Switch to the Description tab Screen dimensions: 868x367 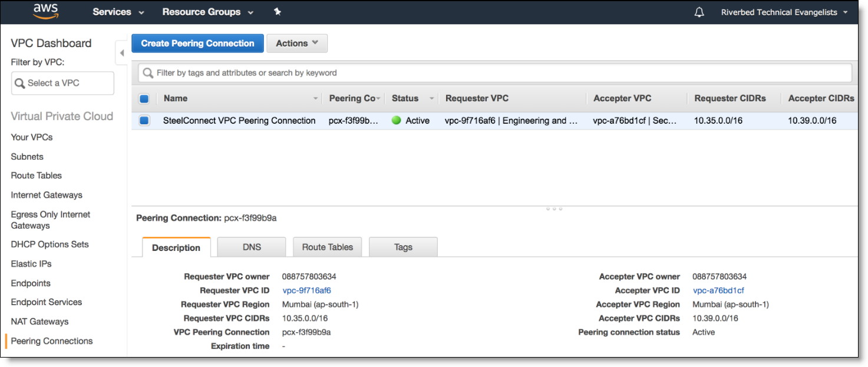click(176, 247)
